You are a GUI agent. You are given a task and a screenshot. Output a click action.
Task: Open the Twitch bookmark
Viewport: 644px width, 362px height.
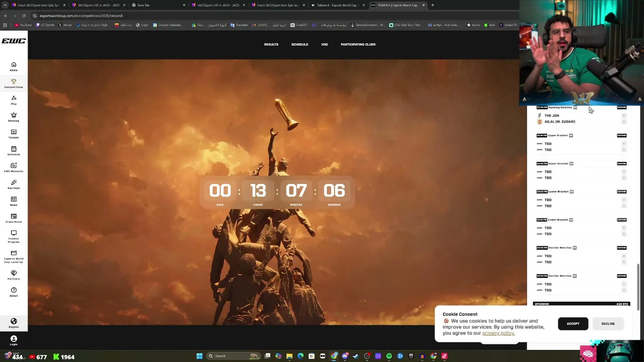click(45, 25)
